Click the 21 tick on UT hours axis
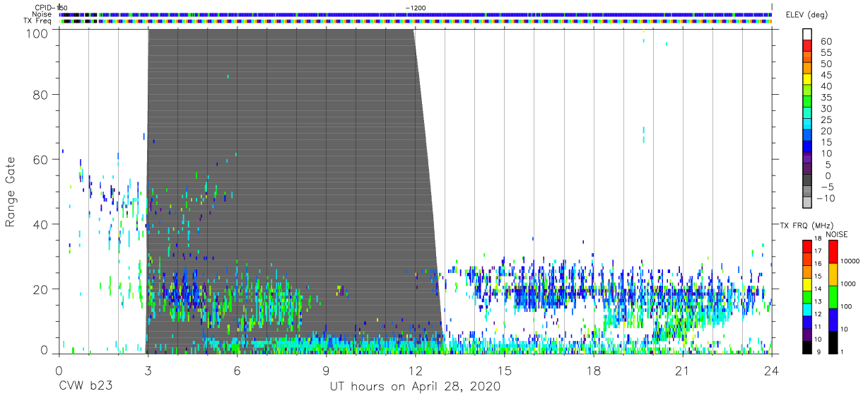 click(683, 370)
